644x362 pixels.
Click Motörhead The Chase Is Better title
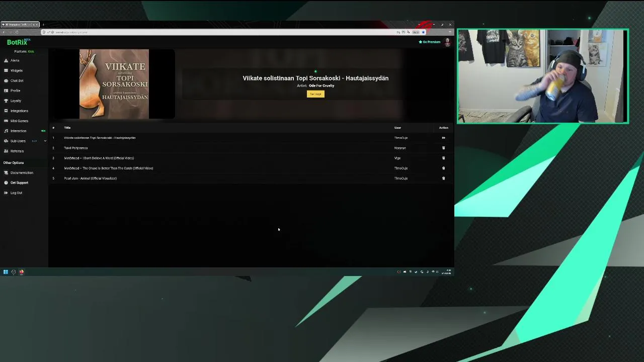pyautogui.click(x=108, y=168)
